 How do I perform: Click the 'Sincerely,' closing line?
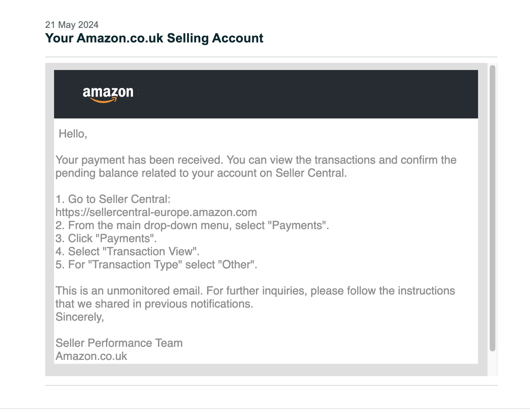80,317
